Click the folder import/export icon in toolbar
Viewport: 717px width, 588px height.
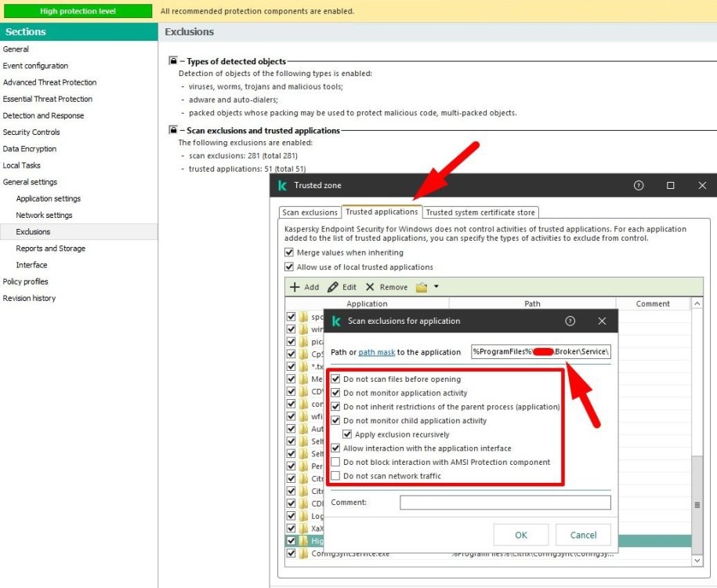[421, 288]
